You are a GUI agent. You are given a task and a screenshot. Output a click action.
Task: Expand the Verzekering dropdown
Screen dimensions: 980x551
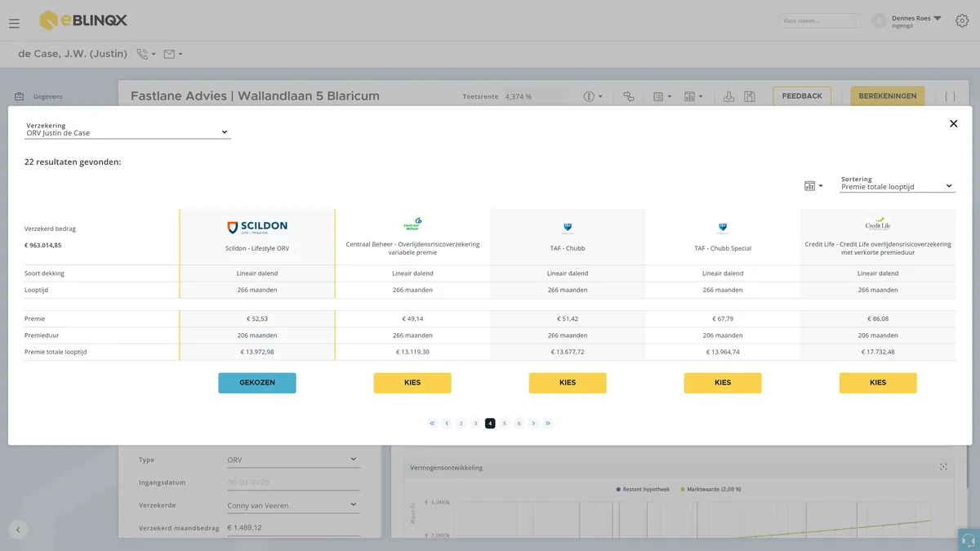pyautogui.click(x=128, y=132)
